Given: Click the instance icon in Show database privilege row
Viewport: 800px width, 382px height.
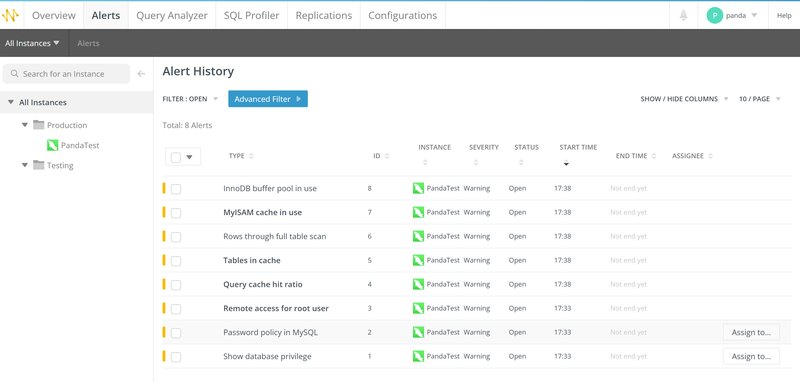Looking at the screenshot, I should (x=418, y=356).
